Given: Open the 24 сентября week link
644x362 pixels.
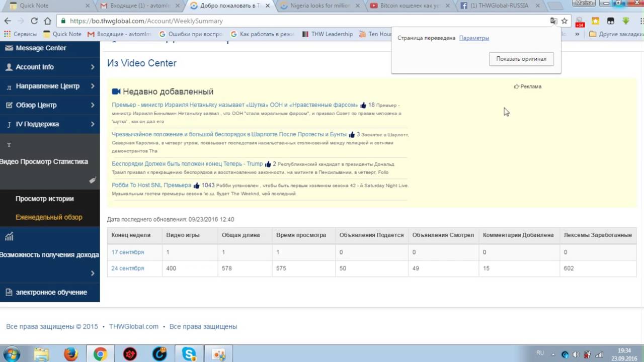Looking at the screenshot, I should coord(128,268).
